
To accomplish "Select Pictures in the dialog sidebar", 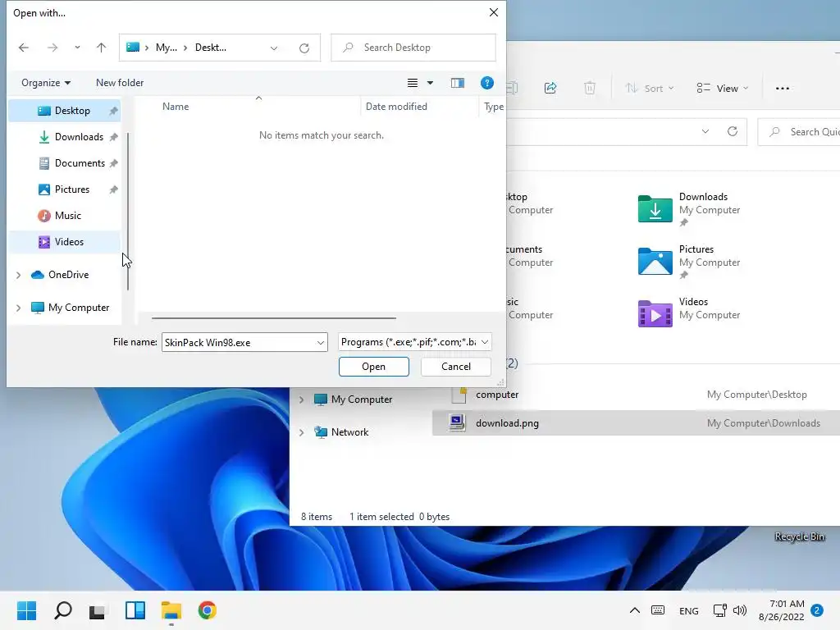I will (x=64, y=189).
